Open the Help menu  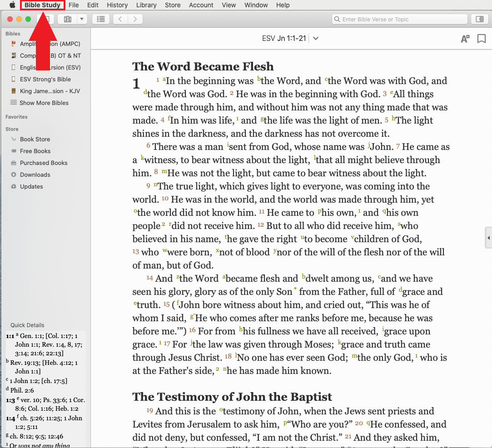pyautogui.click(x=283, y=5)
